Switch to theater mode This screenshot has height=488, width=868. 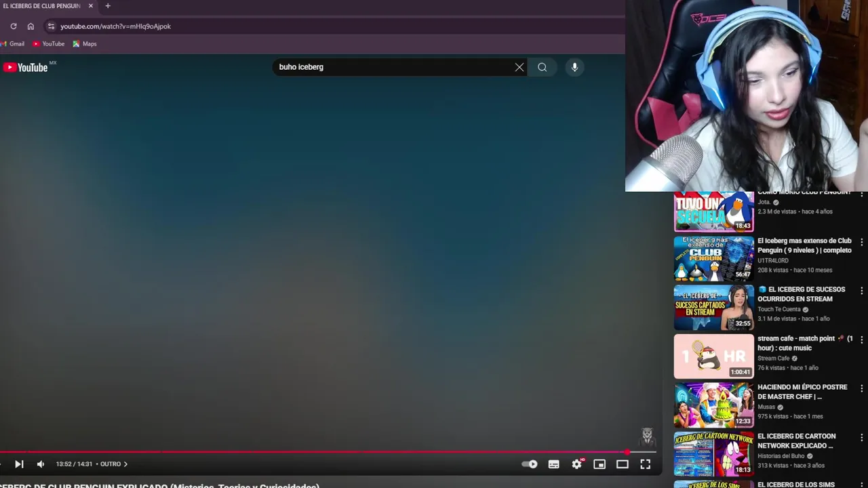pyautogui.click(x=623, y=464)
